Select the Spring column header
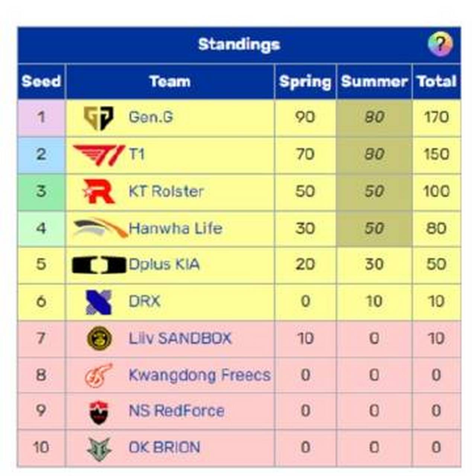The image size is (472, 476). (305, 81)
